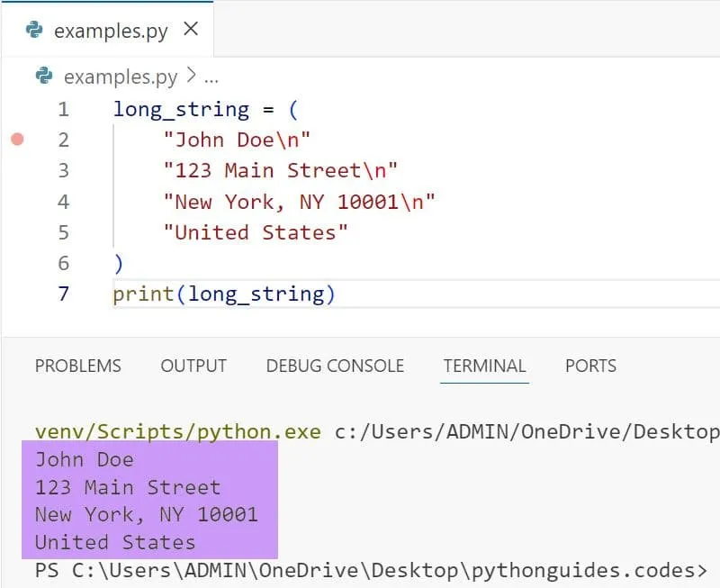
Task: Click the Python file icon in breadcrumb
Action: (x=43, y=76)
